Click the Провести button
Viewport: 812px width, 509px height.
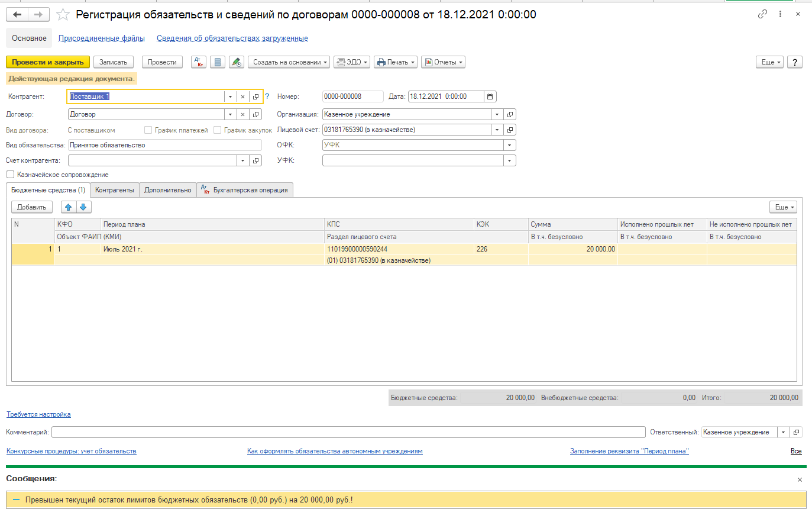(162, 62)
